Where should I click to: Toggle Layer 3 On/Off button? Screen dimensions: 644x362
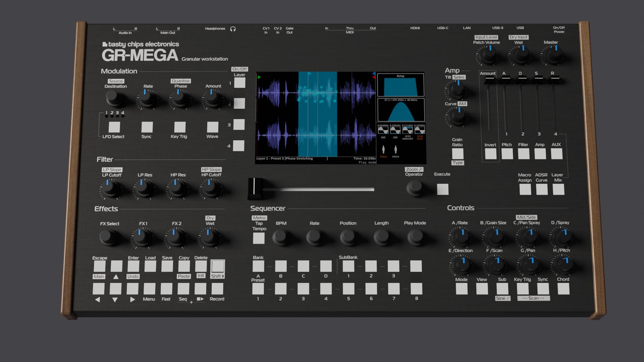pos(239,124)
